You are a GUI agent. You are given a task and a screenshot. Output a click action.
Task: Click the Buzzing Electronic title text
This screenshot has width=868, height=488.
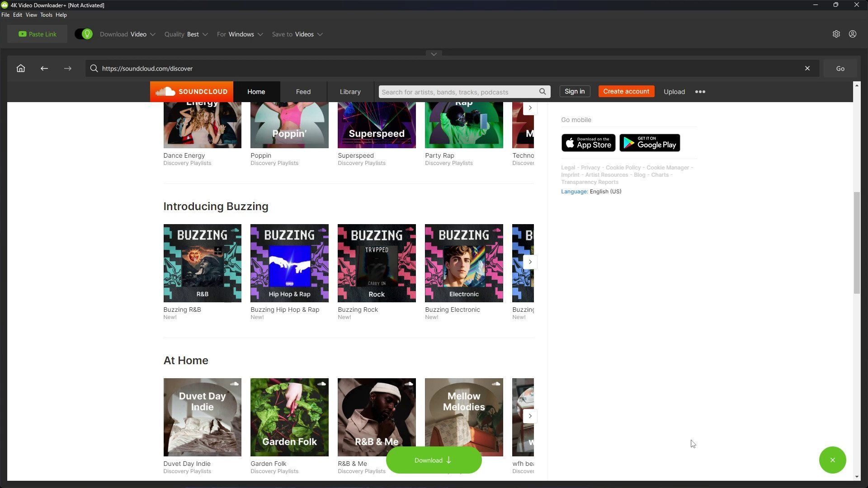pos(453,310)
